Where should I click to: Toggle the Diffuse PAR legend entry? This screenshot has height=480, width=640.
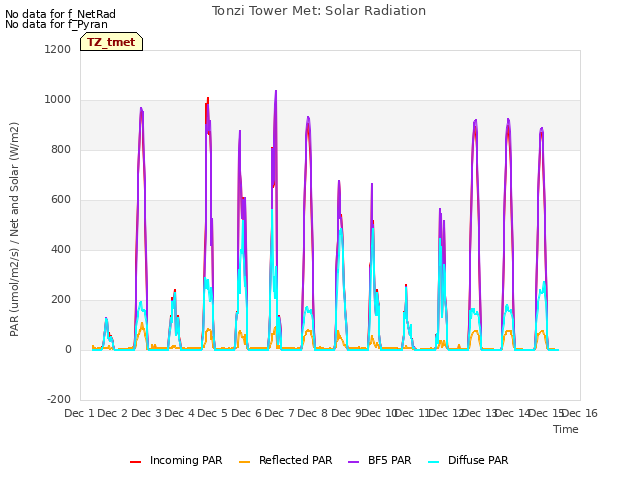click(x=468, y=460)
